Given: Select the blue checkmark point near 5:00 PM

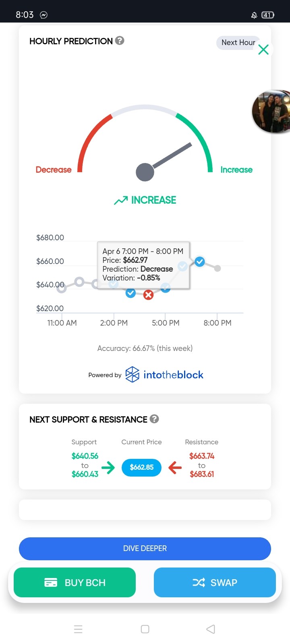Looking at the screenshot, I should [166, 287].
